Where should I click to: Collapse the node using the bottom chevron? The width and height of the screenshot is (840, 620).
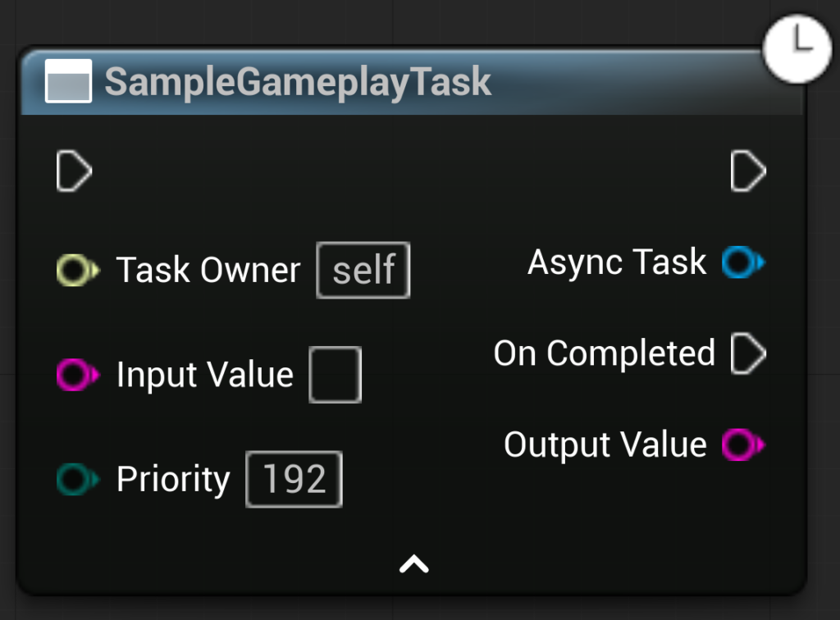point(414,563)
